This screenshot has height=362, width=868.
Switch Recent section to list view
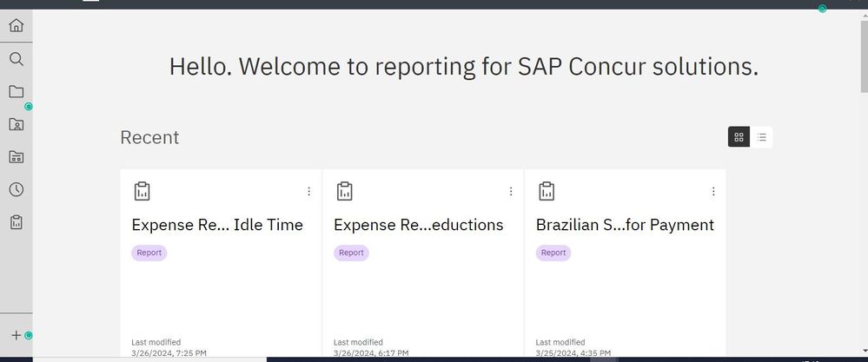[762, 137]
